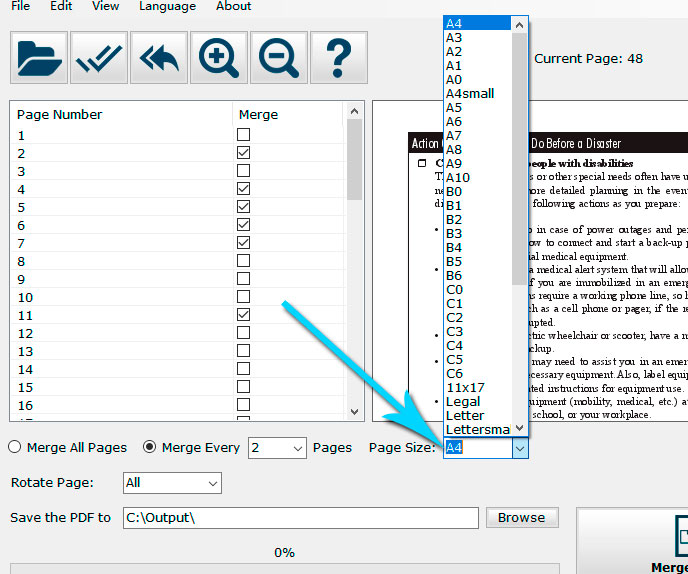Uncheck the Merge box for page 2
This screenshot has height=574, width=688.
[244, 153]
